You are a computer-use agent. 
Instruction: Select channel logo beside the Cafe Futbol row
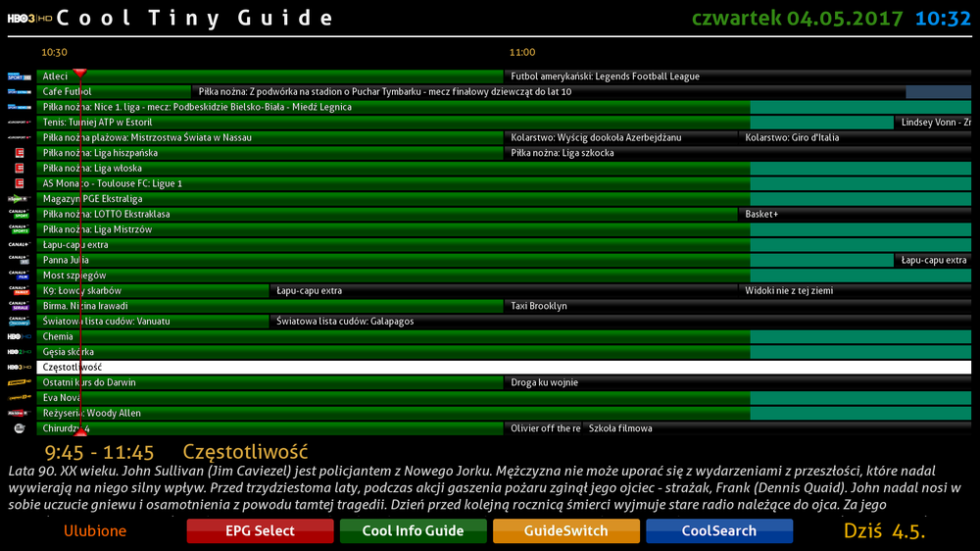coord(20,92)
